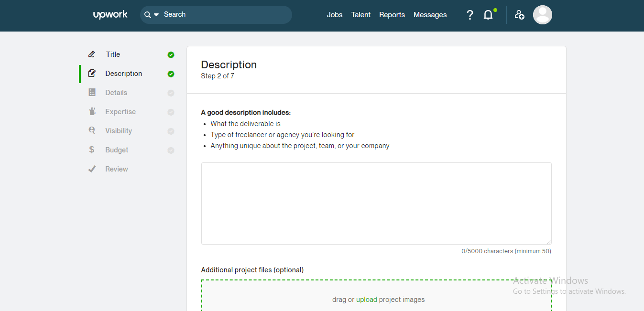Image resolution: width=644 pixels, height=311 pixels.
Task: Click the pencil icon beside Title
Action: pos(92,54)
